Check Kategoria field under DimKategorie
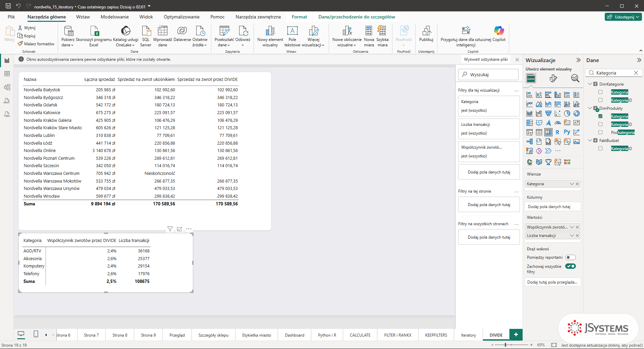The height and width of the screenshot is (349, 644). 600,92
